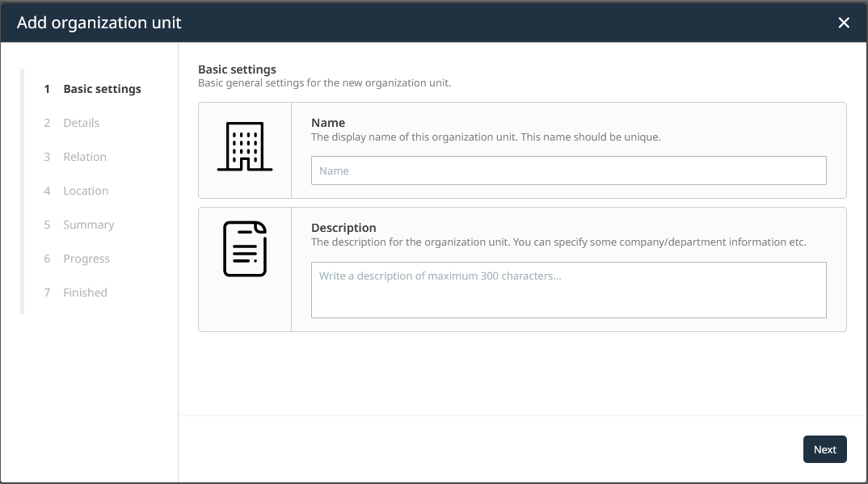Focus the Name input field
Image resolution: width=868 pixels, height=484 pixels.
(x=568, y=170)
